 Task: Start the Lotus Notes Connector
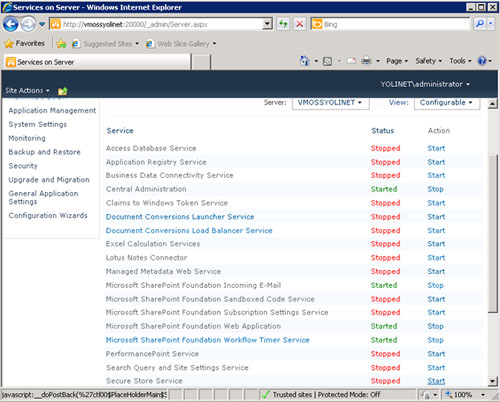pos(436,258)
